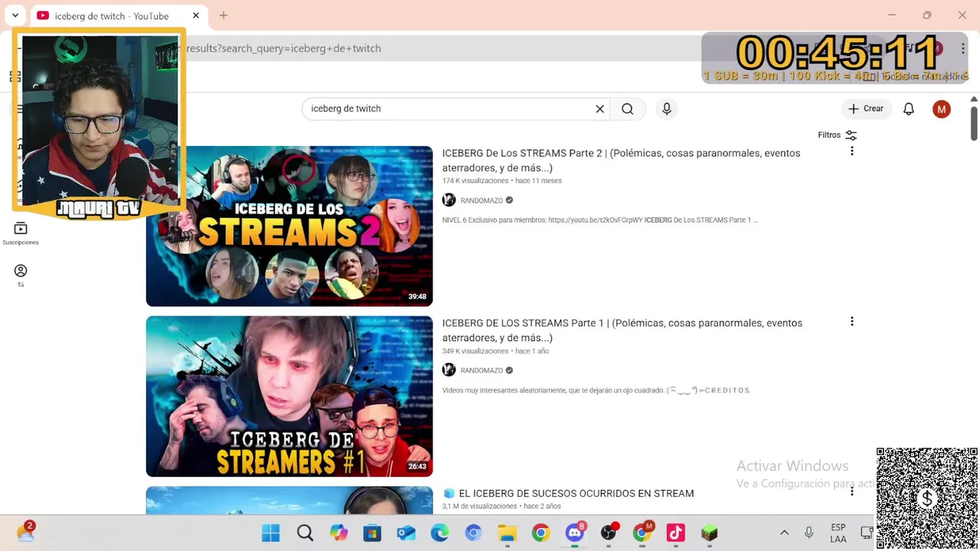Click the '3,1 M de visualizaciones' text

pos(479,507)
